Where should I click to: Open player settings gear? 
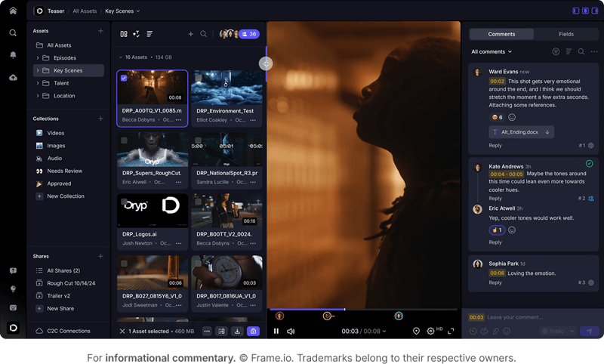[x=430, y=331]
